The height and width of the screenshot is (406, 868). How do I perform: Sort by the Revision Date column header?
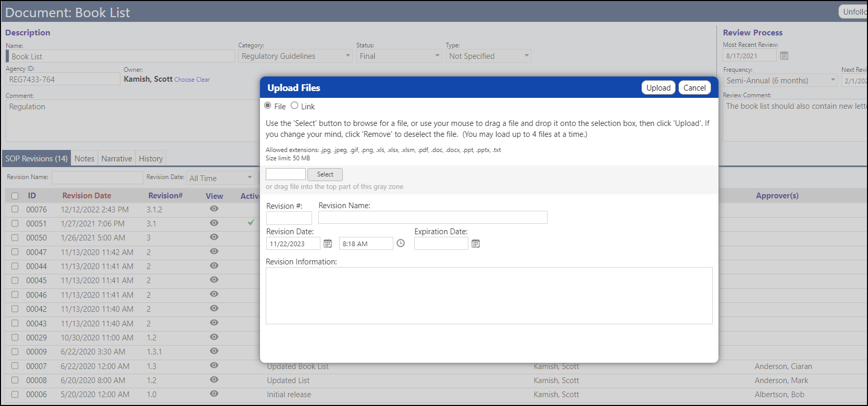(86, 196)
